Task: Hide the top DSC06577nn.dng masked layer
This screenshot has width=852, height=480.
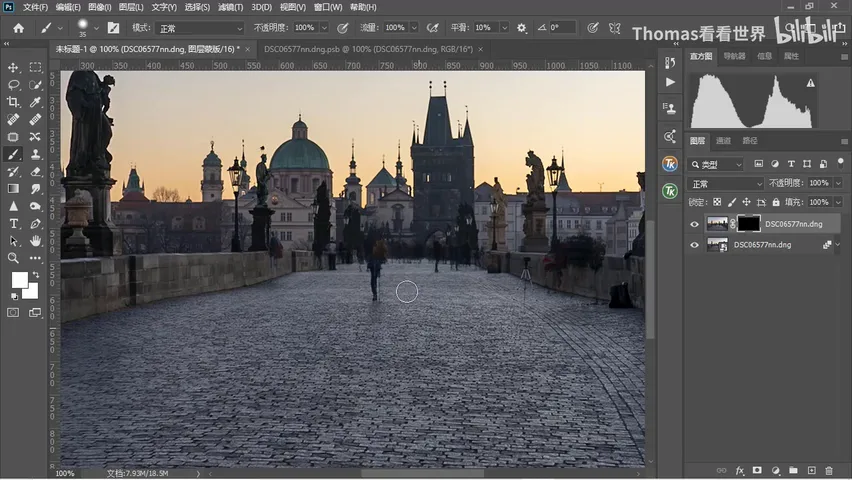Action: coord(694,224)
